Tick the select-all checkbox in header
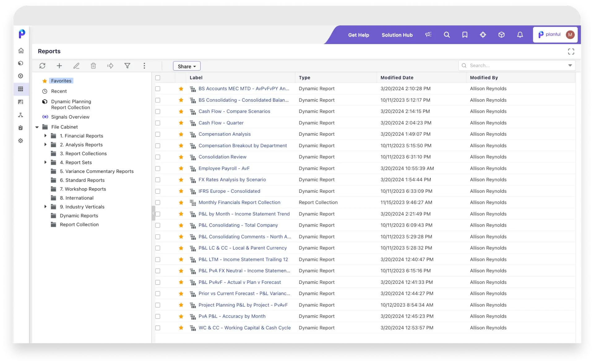 [x=158, y=78]
